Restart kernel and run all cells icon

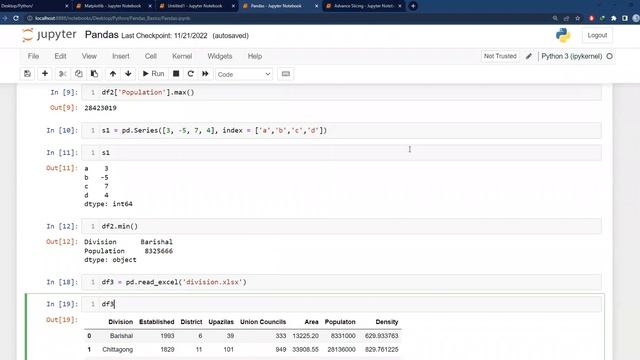tap(205, 74)
